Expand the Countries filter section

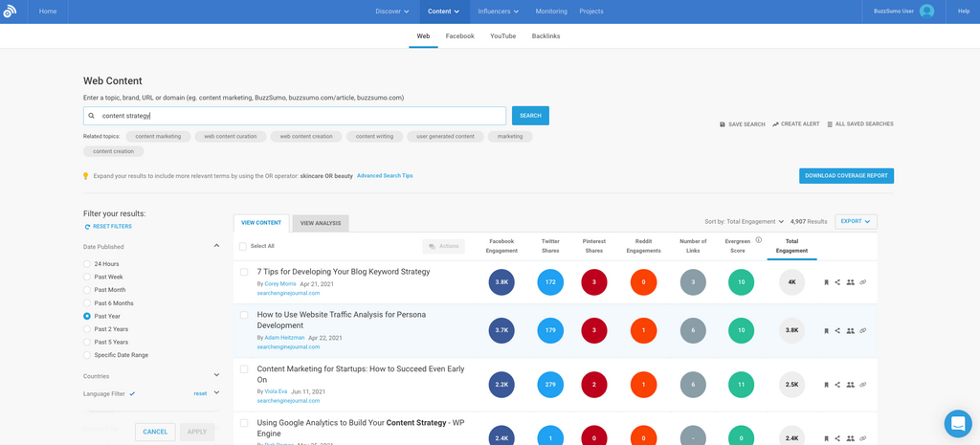(x=217, y=375)
